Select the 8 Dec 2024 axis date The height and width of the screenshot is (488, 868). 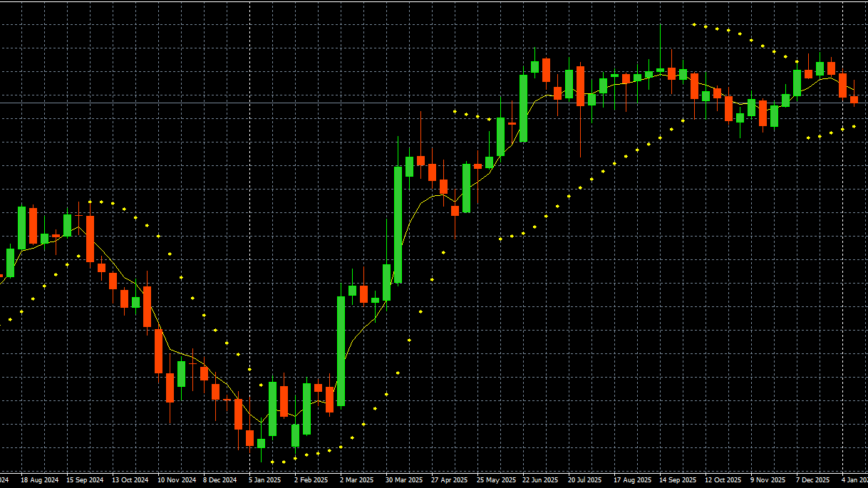221,480
